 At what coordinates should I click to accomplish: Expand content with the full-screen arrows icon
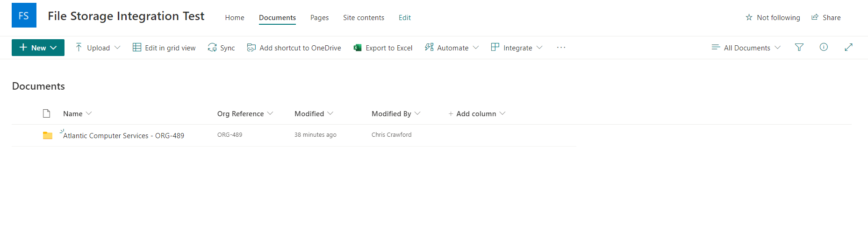coord(848,47)
